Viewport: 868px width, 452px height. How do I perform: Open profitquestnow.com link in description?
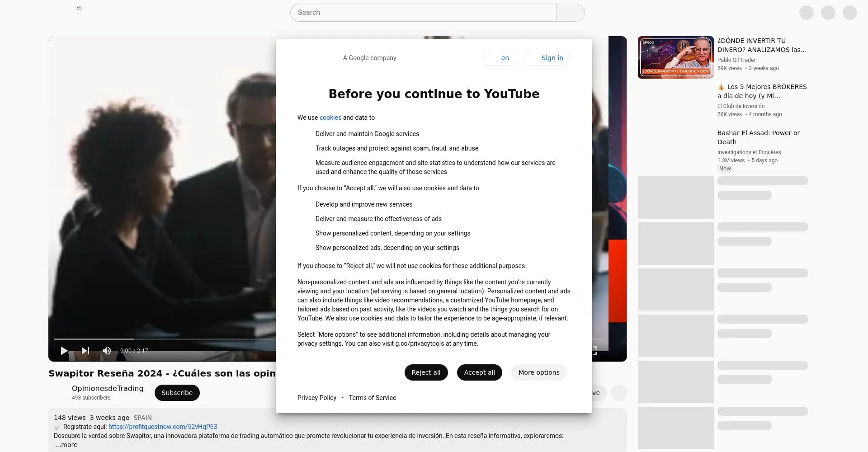click(x=163, y=427)
